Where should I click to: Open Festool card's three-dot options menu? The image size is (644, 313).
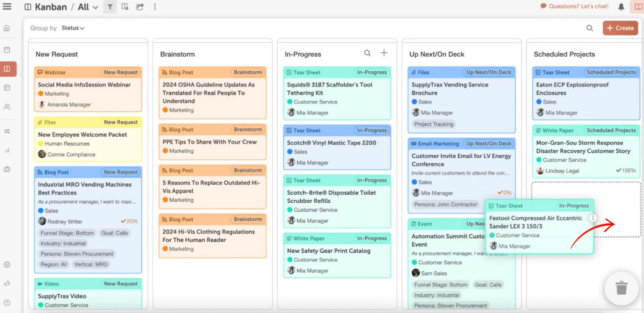[x=592, y=218]
